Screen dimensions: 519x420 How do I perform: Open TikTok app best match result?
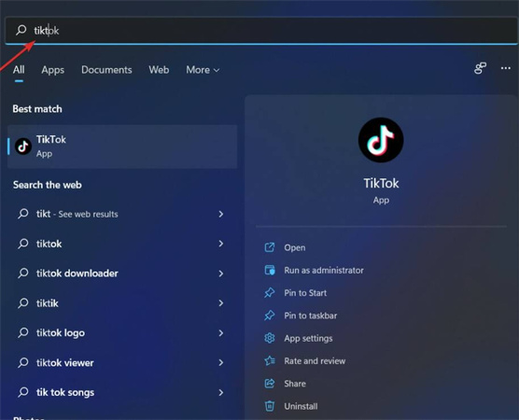122,147
